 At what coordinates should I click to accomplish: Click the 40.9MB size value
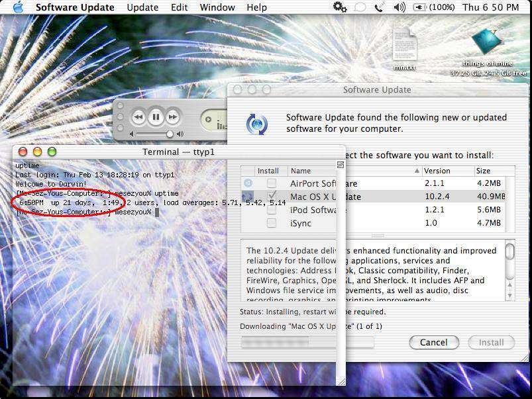point(491,197)
